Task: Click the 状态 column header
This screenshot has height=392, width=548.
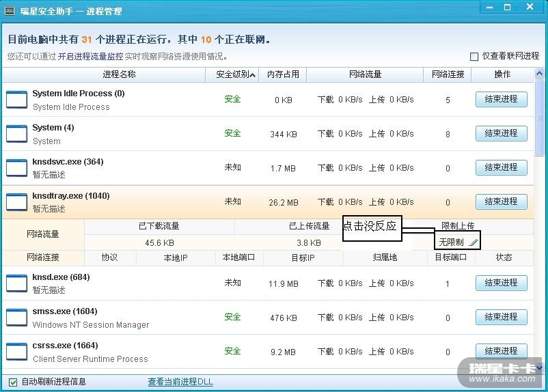Action: tap(504, 257)
